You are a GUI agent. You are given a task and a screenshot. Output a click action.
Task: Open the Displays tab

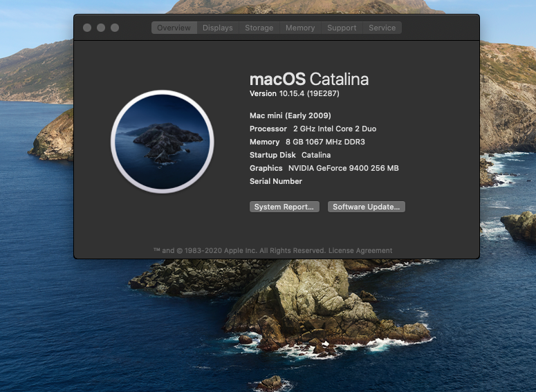[x=218, y=28]
